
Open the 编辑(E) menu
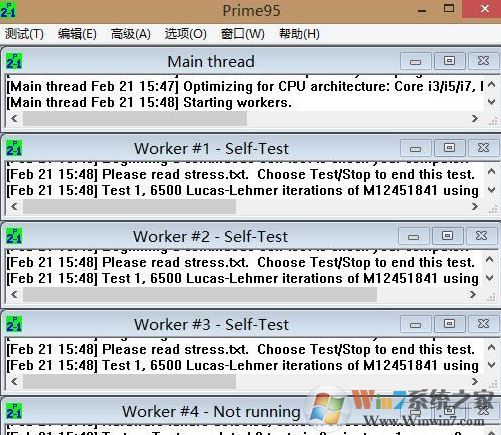77,34
